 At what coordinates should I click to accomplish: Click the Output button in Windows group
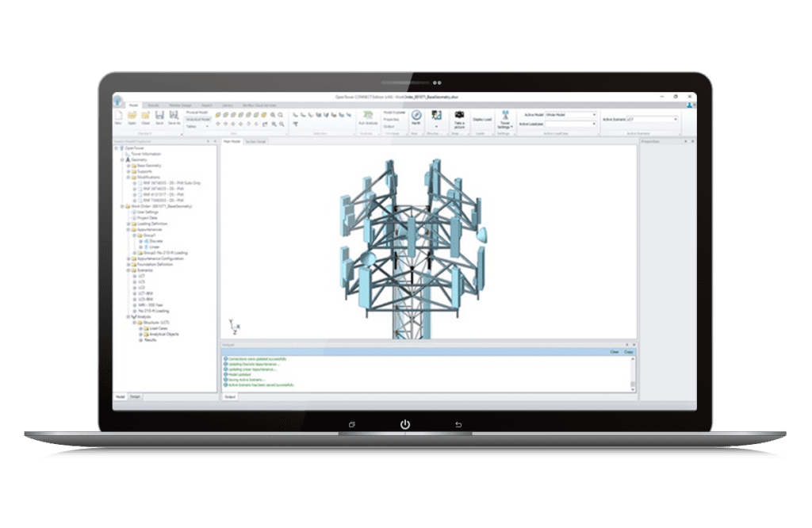(389, 126)
